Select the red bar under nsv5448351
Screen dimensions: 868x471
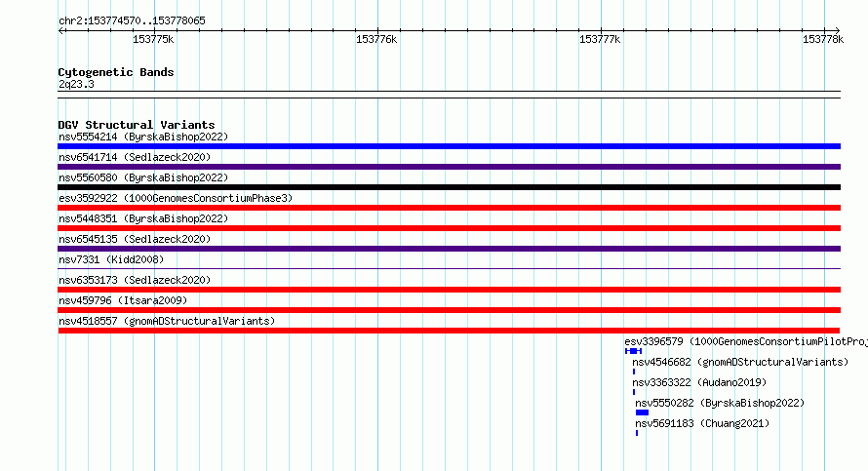tap(449, 228)
